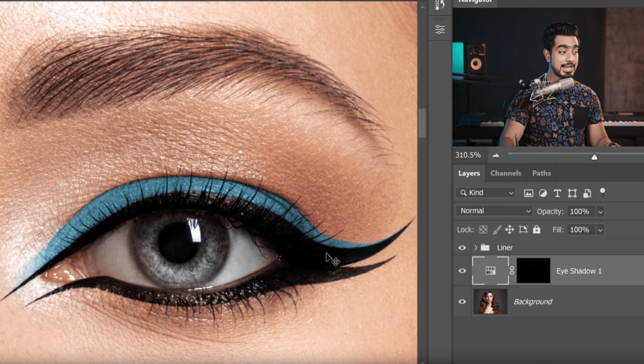644x364 pixels.
Task: Toggle visibility of Background layer
Action: pyautogui.click(x=462, y=302)
